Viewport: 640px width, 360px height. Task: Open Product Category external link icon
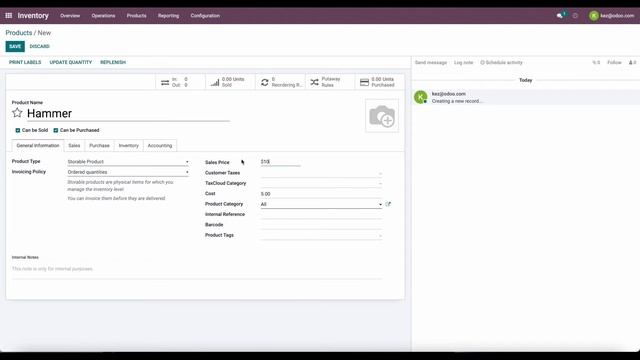click(x=388, y=204)
